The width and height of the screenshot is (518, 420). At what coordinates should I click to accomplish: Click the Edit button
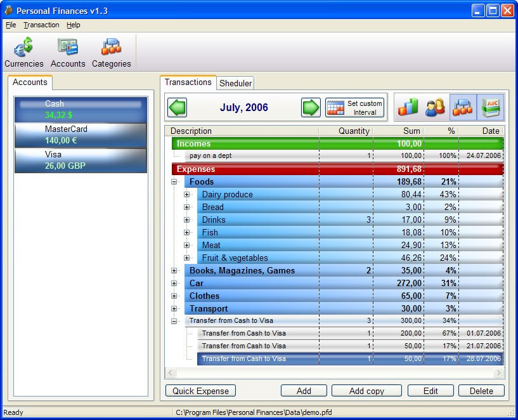tap(431, 391)
